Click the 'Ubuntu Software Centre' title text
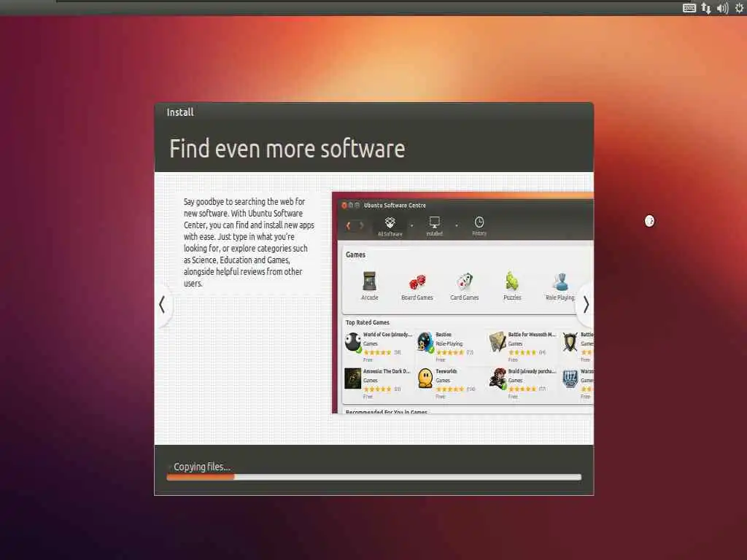 pos(395,205)
